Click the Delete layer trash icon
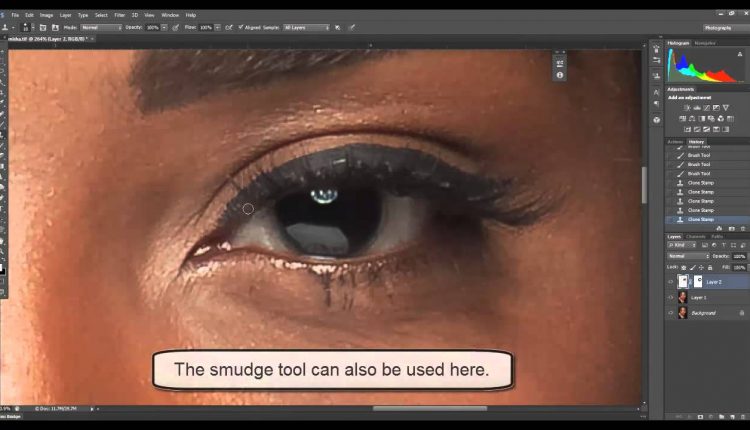The width and height of the screenshot is (750, 430). [x=743, y=417]
